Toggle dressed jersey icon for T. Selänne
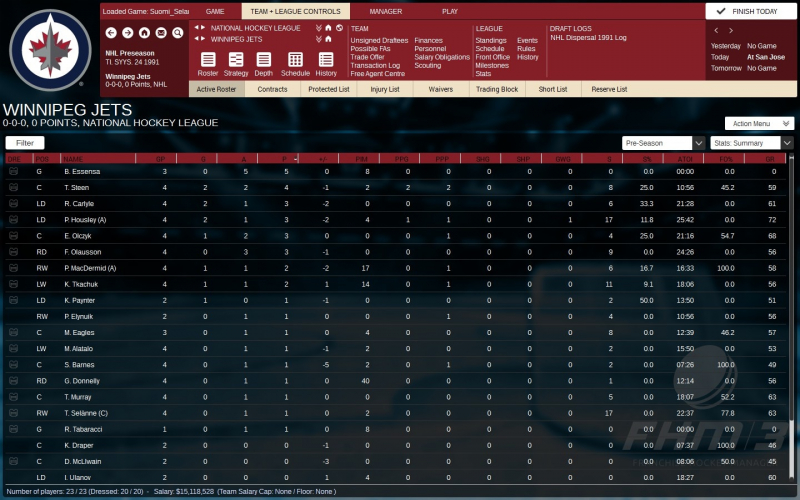 point(14,413)
